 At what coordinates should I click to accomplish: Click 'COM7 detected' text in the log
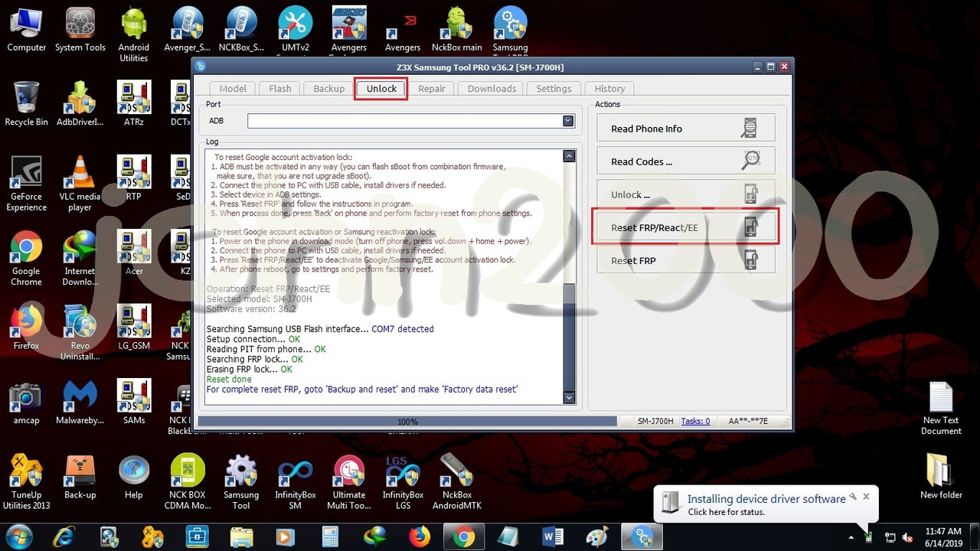point(403,329)
